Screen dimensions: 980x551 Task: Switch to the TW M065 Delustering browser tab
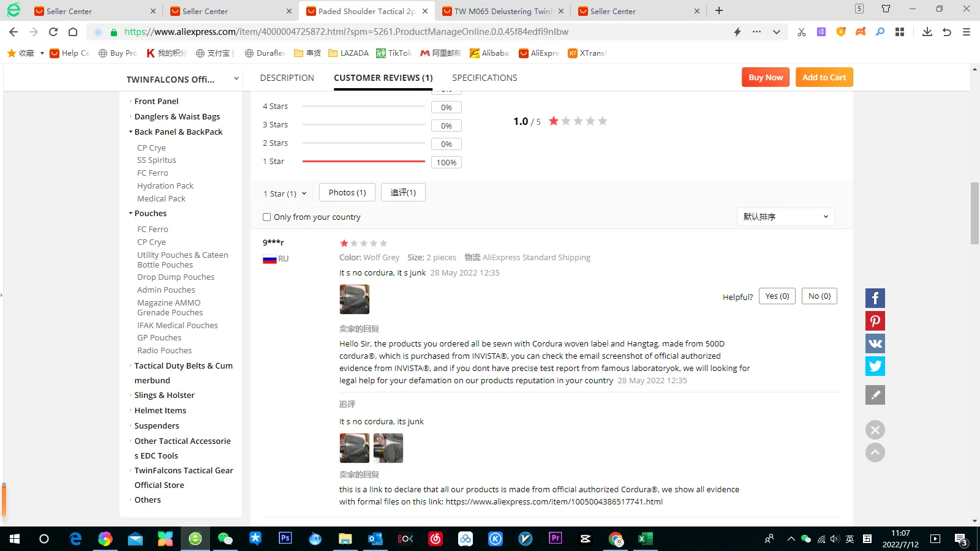coord(503,11)
